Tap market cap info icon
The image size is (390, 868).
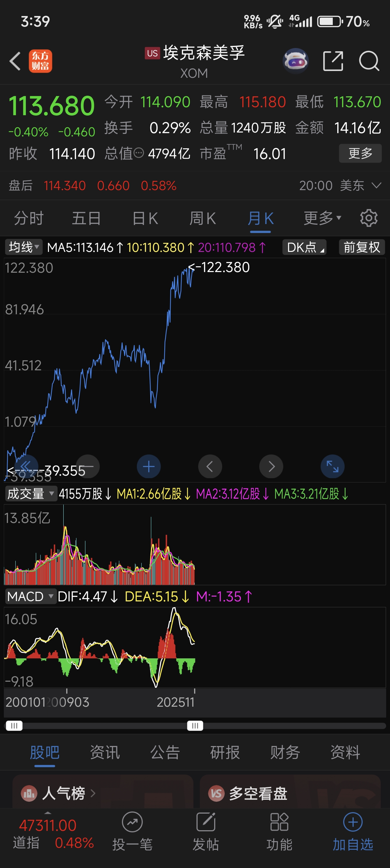139,153
